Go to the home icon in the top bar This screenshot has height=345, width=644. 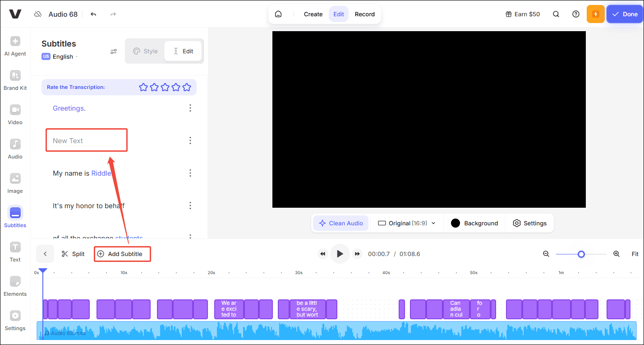(x=278, y=14)
